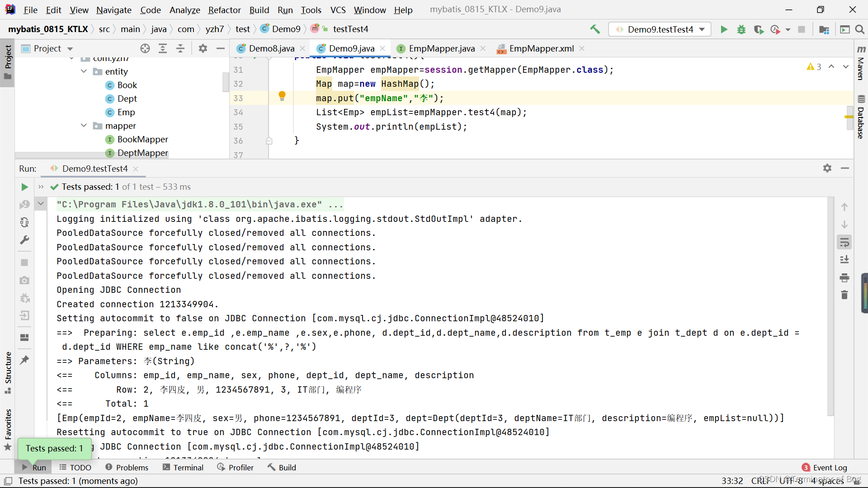Click up arrow in console sidebar
Viewport: 868px width, 488px height.
coord(844,207)
